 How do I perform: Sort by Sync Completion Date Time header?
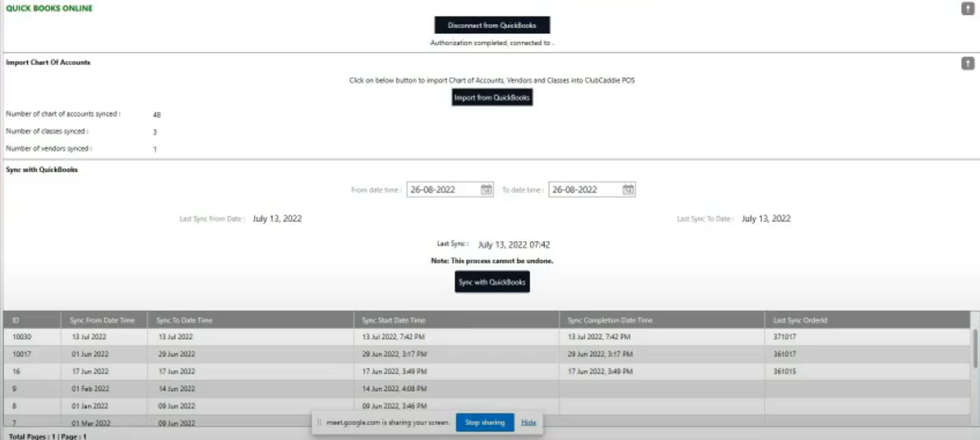click(x=662, y=320)
